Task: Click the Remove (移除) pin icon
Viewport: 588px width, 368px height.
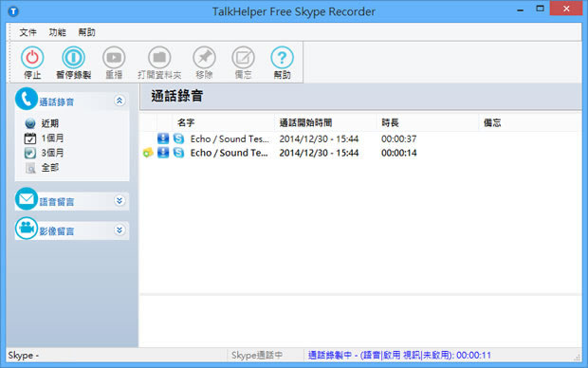Action: tap(204, 58)
